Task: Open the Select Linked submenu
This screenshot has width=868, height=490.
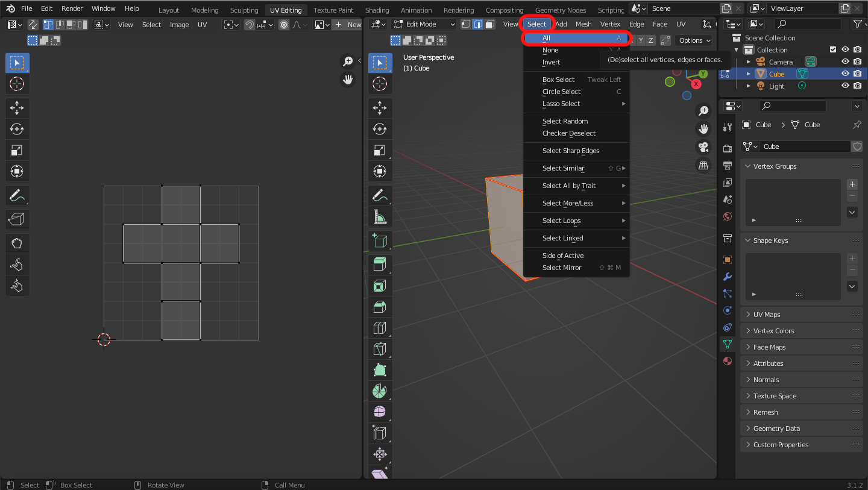Action: [x=576, y=238]
